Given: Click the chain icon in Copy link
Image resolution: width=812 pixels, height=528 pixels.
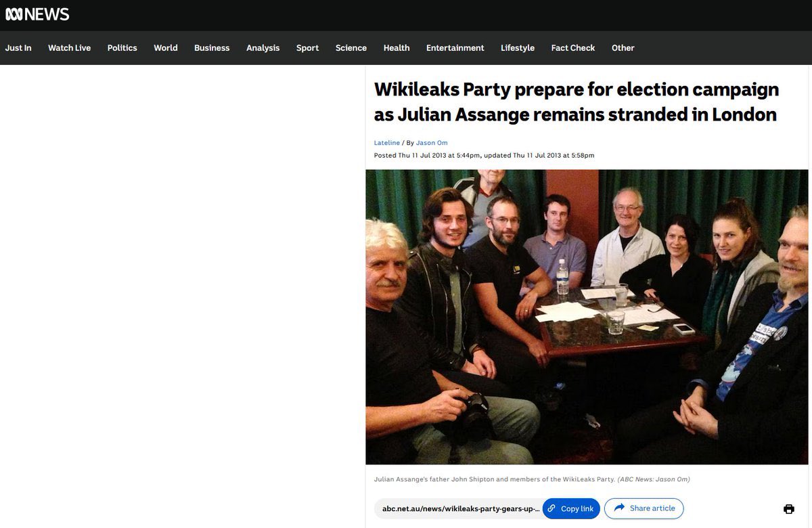Looking at the screenshot, I should point(551,508).
